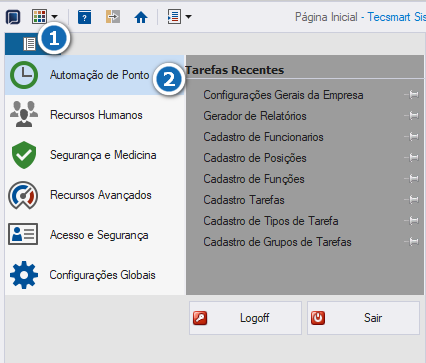
Task: Click the Segurança e Medicina shield icon
Action: coord(24,155)
